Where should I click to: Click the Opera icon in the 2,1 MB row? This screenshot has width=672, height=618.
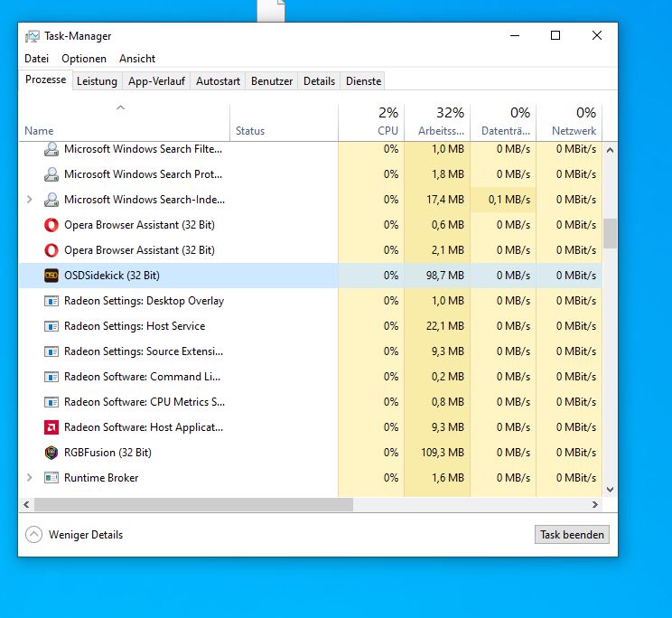pos(51,250)
